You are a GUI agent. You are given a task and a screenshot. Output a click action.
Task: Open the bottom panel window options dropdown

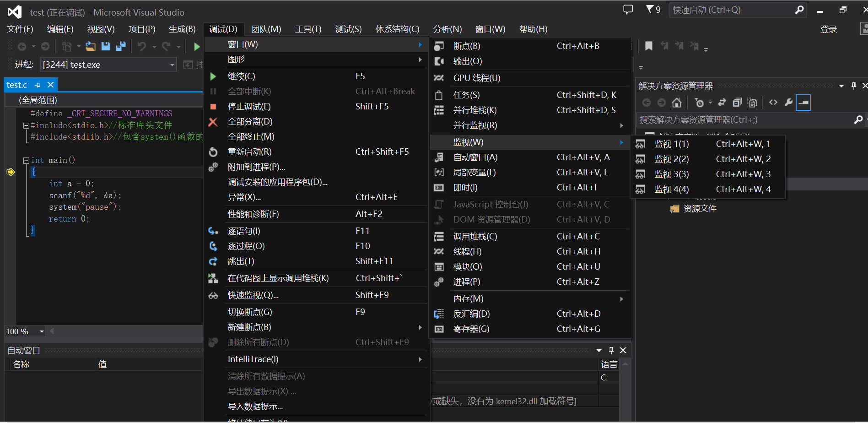(x=599, y=350)
